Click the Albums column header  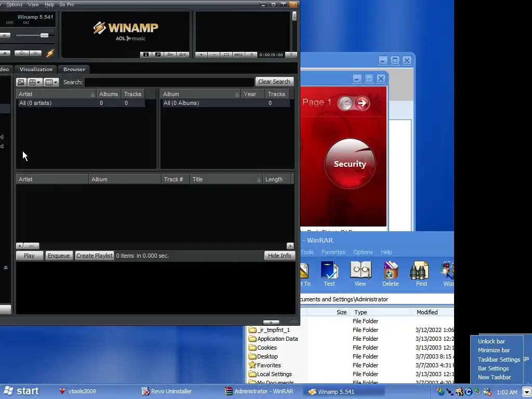pos(109,94)
